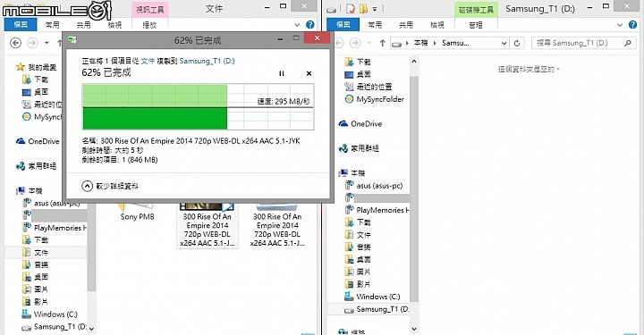Open 檢視 tab in Samsung_T1 window
Screen dimensions: 644x335
click(437, 25)
